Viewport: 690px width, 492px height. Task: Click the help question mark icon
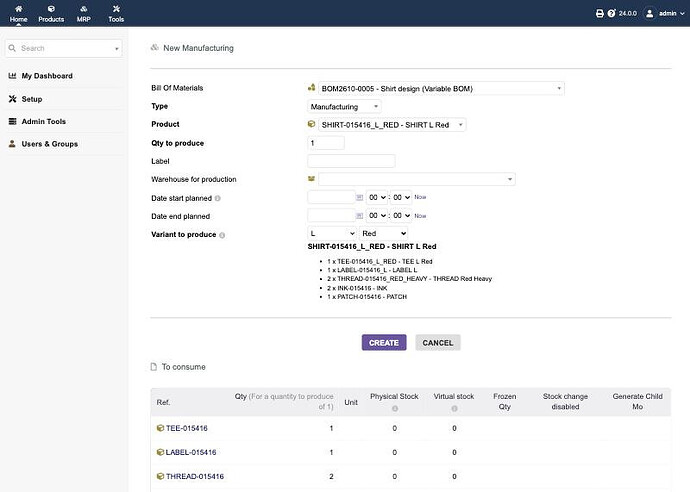pos(611,13)
